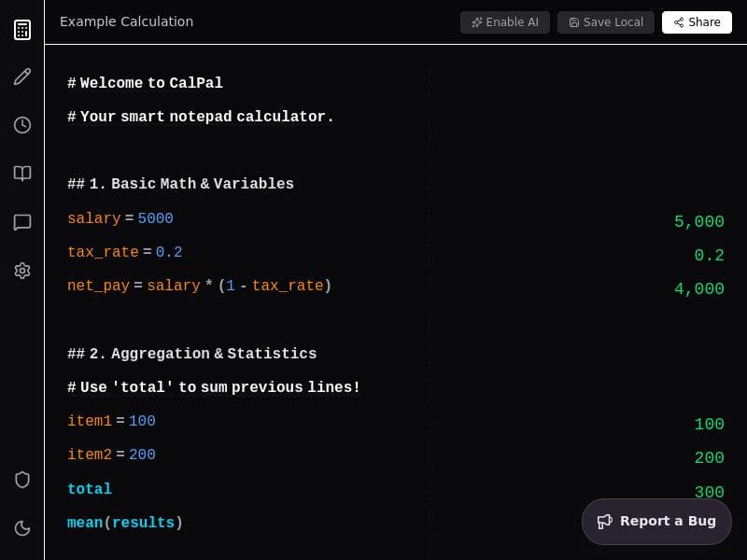This screenshot has height=560, width=747.
Task: Click the Share button
Action: tap(697, 22)
